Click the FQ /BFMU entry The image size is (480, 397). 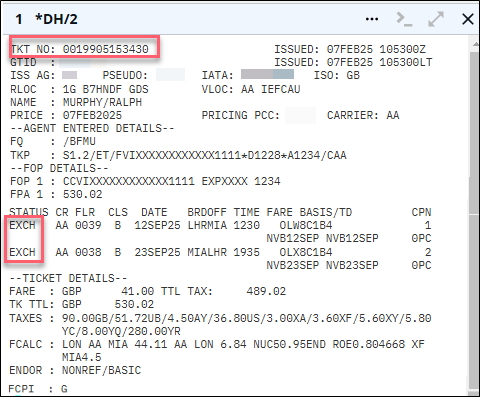coord(53,141)
